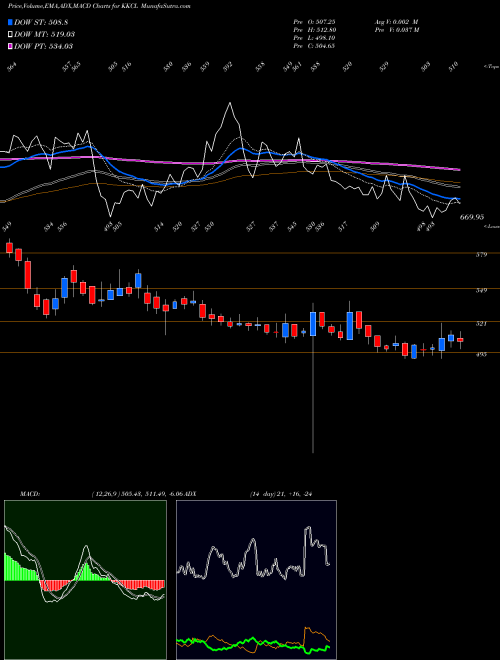Click the 'Pre V: 0.037 M' value
The width and height of the screenshot is (500, 660).
[397, 29]
